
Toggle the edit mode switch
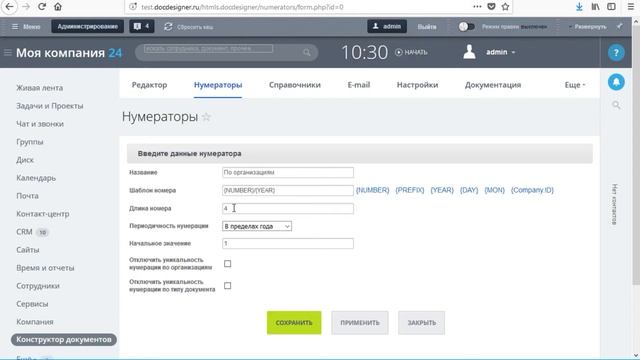tap(467, 27)
